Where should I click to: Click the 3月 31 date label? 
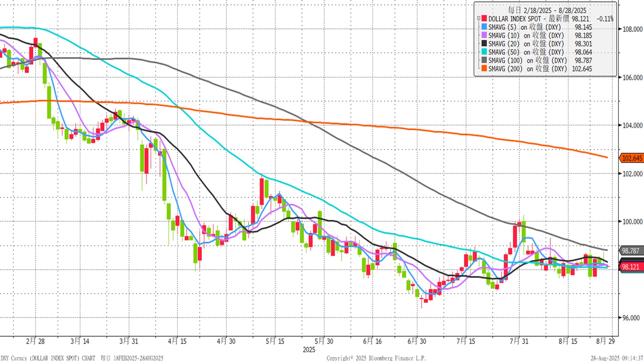pos(129,341)
